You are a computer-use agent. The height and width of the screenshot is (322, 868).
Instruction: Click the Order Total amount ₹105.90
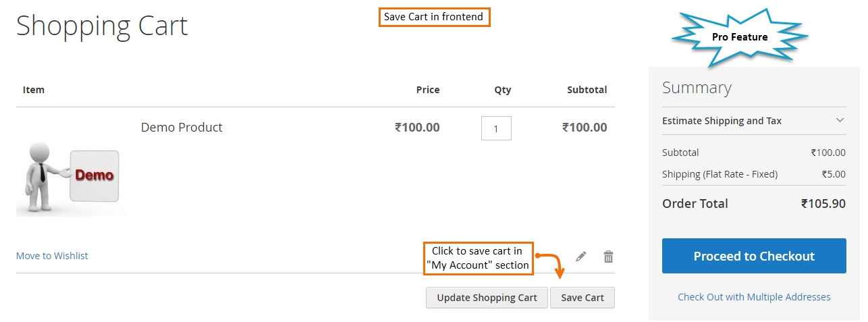click(823, 204)
